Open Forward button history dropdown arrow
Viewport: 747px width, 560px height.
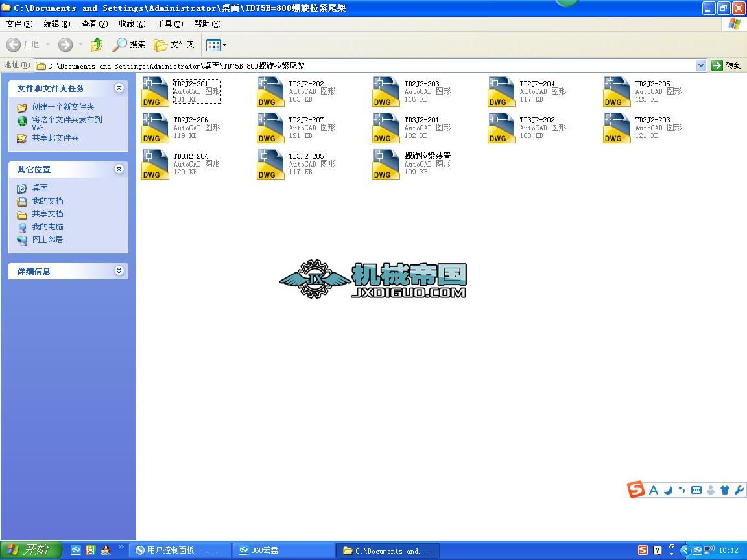coord(80,45)
